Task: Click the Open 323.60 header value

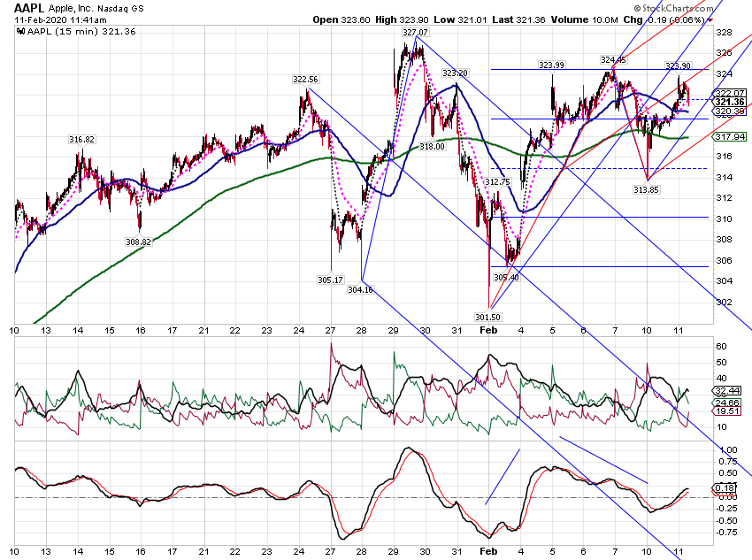Action: click(x=341, y=19)
